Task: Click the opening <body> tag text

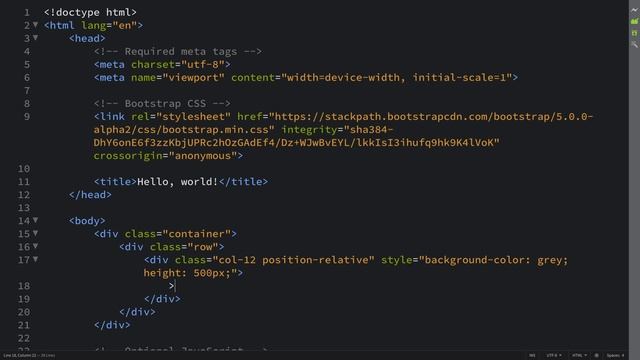Action: (x=87, y=221)
